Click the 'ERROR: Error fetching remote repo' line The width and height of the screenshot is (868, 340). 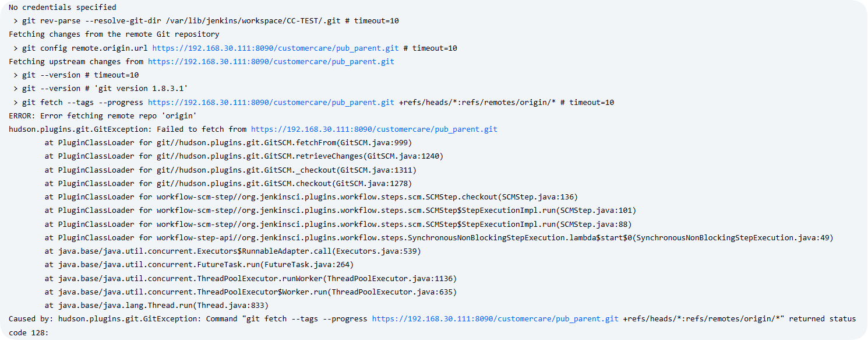pos(103,115)
